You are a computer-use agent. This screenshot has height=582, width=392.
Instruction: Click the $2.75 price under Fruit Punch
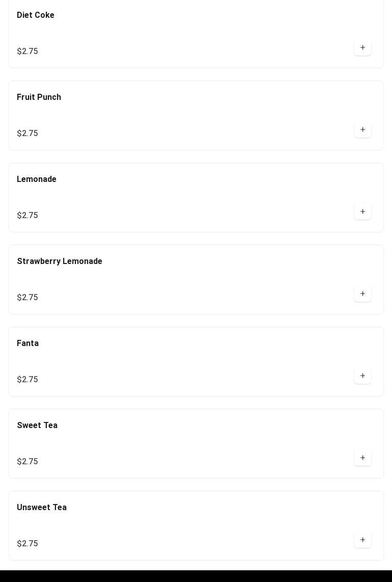pos(27,134)
